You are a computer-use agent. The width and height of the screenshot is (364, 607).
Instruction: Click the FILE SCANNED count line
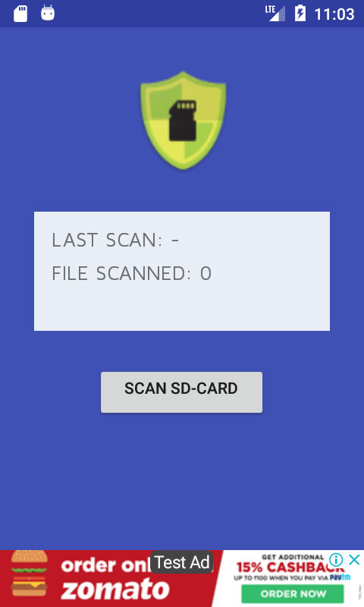(x=131, y=273)
